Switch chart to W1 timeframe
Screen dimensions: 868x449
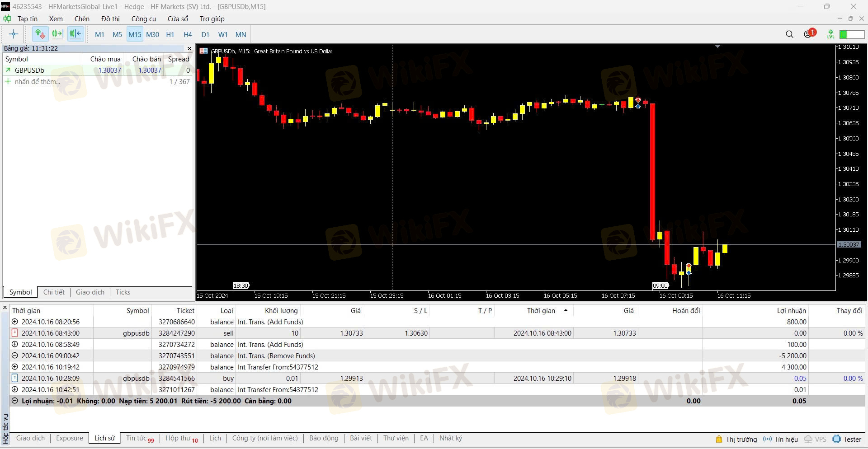pyautogui.click(x=223, y=34)
